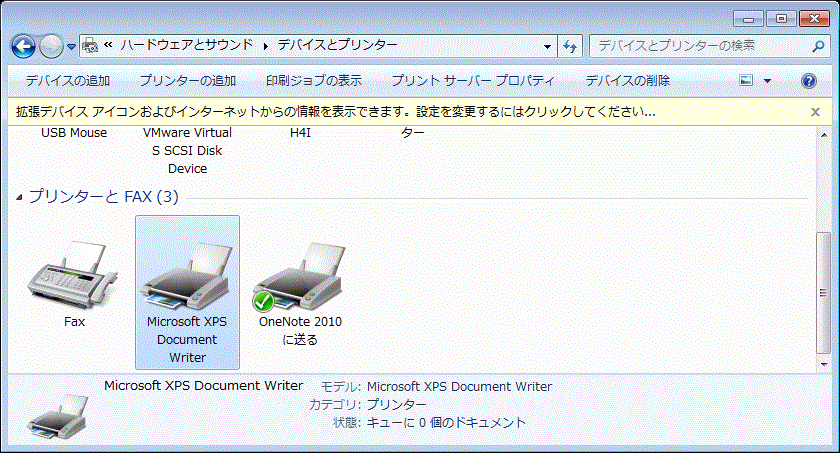Open プリント サーバー プロパティ

(473, 80)
